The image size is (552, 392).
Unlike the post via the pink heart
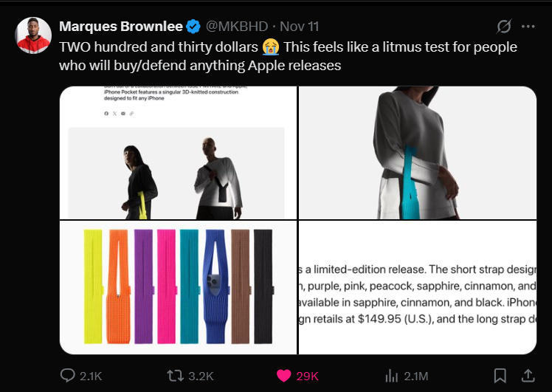(x=283, y=376)
